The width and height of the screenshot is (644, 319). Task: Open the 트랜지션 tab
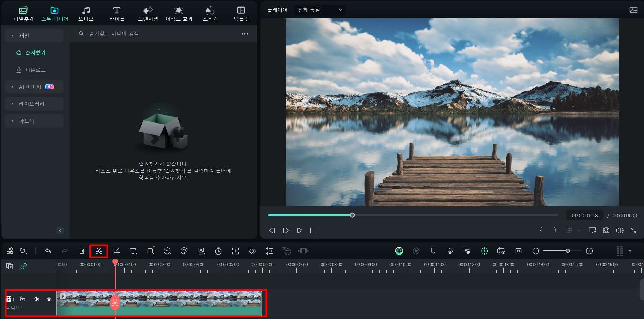point(148,14)
